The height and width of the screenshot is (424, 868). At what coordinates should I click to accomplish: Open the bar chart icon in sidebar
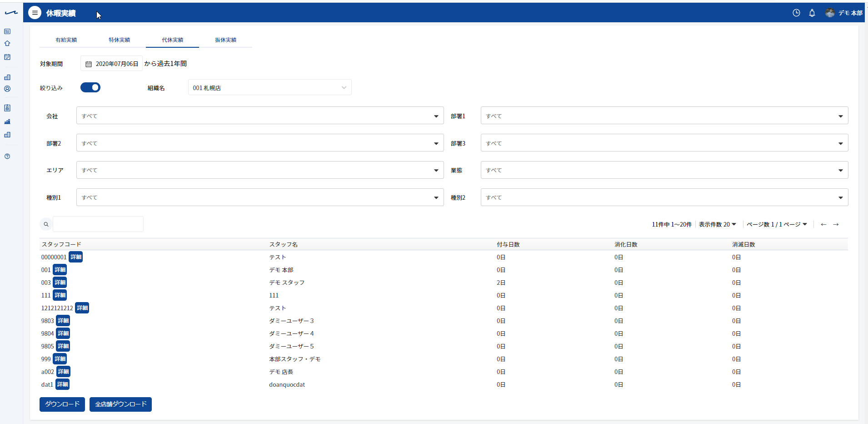coord(7,121)
